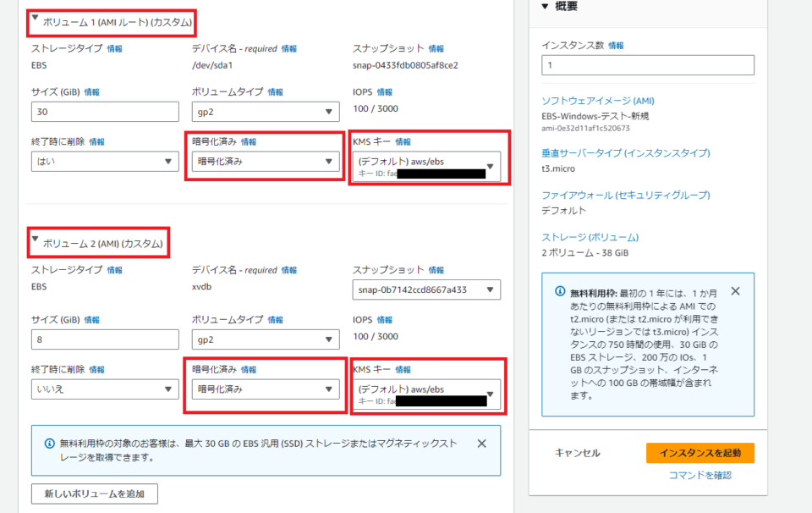This screenshot has width=812, height=513.
Task: Open 終了時に削除 dropdown showing はい
Action: [x=105, y=161]
